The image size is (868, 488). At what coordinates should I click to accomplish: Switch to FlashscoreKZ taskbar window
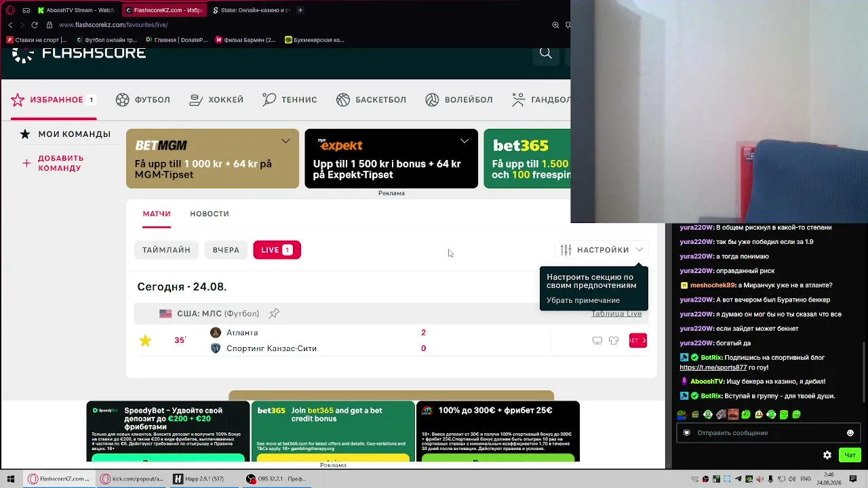[x=59, y=479]
